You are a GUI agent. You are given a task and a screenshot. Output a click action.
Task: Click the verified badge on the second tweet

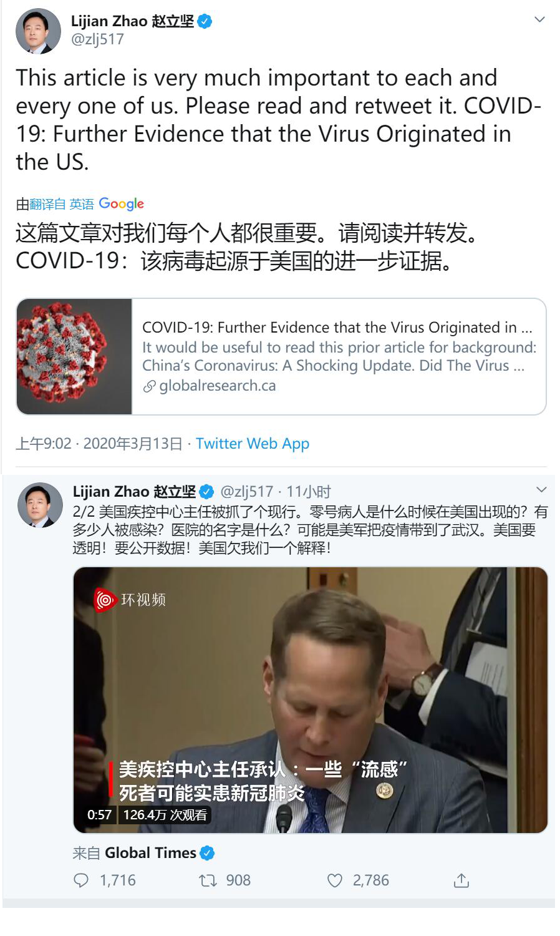[x=207, y=492]
